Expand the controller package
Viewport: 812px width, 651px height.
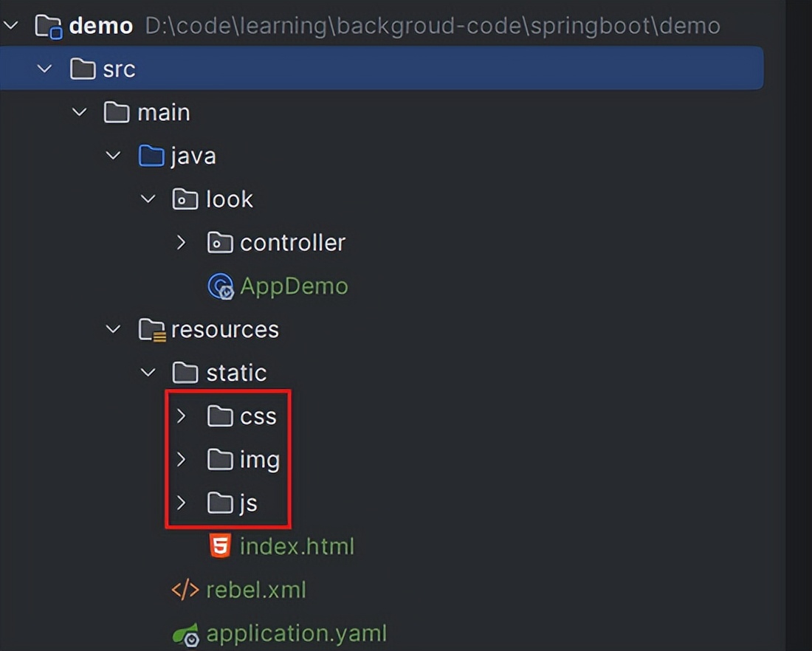click(x=182, y=242)
